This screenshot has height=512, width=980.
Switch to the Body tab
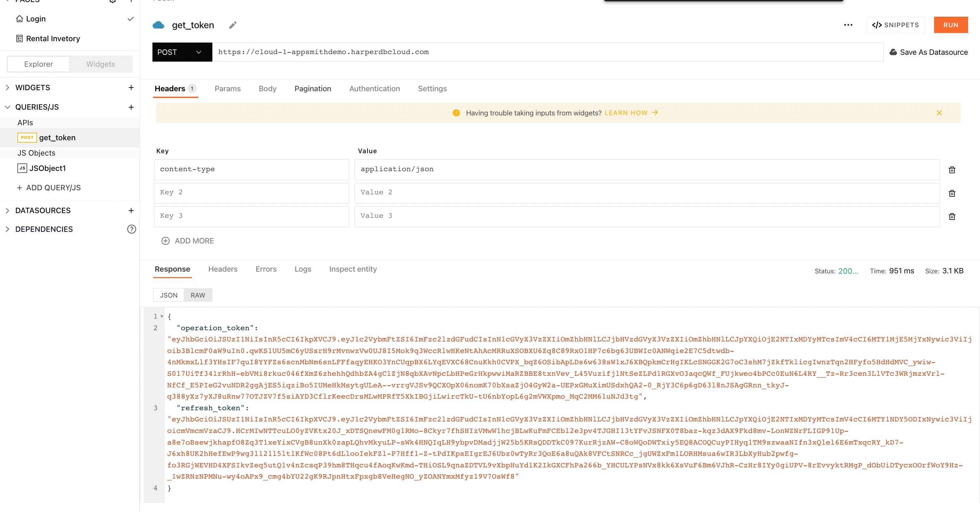[267, 89]
